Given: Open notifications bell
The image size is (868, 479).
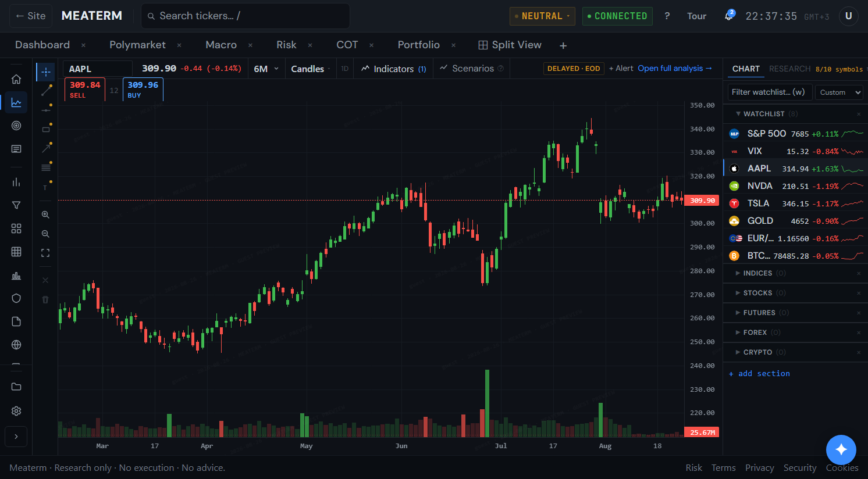Looking at the screenshot, I should pyautogui.click(x=728, y=16).
